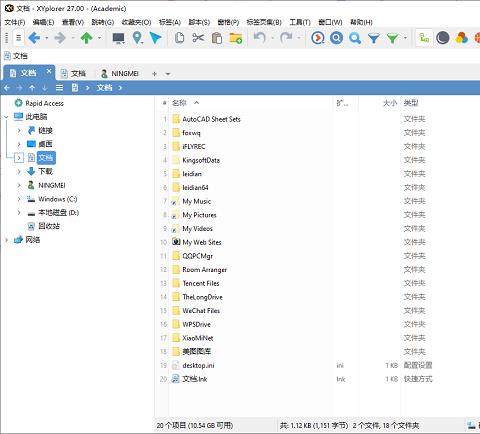Image resolution: width=480 pixels, height=434 pixels.
Task: Click the breadcrumb bar menu lines icon
Action: pos(59,88)
